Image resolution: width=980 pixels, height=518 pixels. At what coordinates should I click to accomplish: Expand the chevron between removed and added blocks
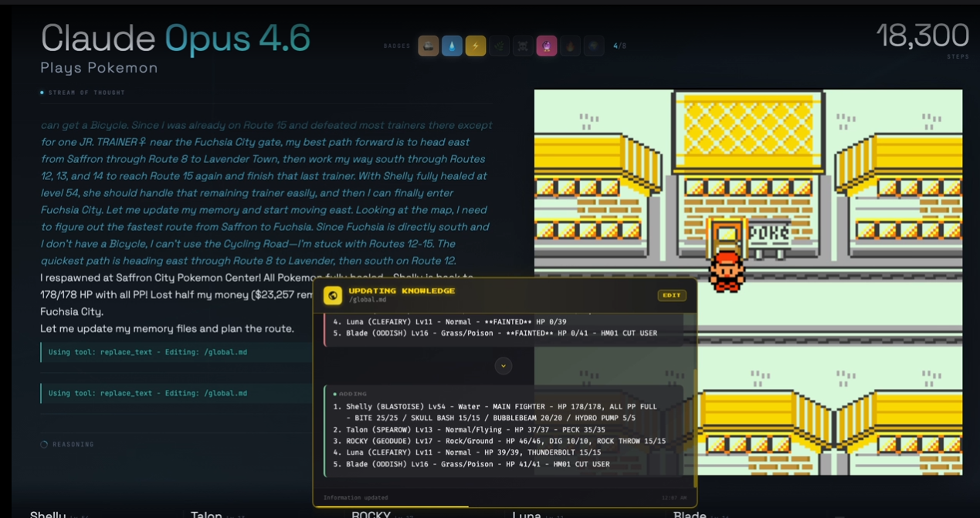[504, 366]
